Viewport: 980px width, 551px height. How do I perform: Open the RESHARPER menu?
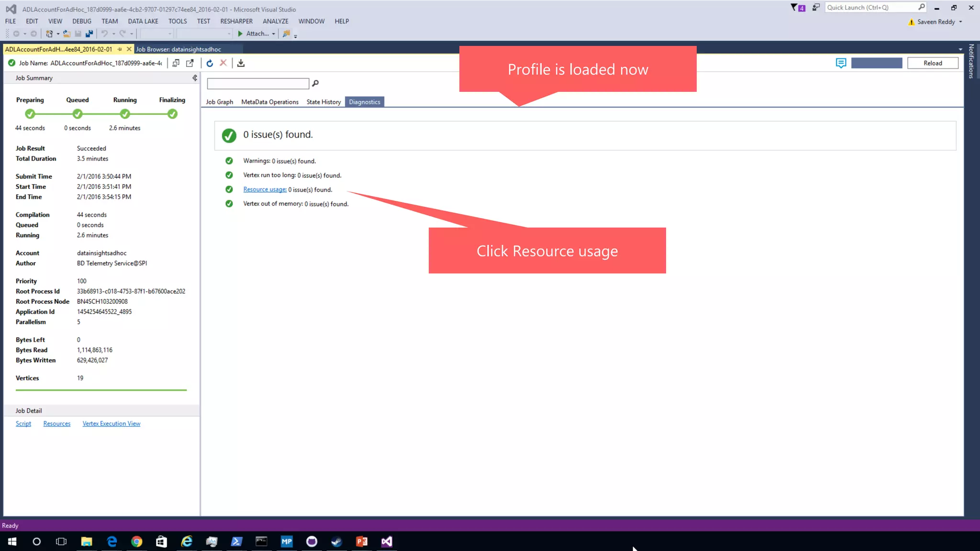click(236, 21)
